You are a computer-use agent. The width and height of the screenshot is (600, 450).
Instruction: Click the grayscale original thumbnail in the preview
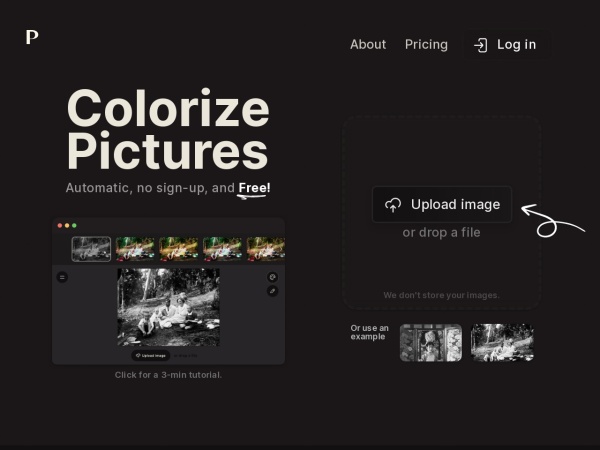click(x=91, y=249)
